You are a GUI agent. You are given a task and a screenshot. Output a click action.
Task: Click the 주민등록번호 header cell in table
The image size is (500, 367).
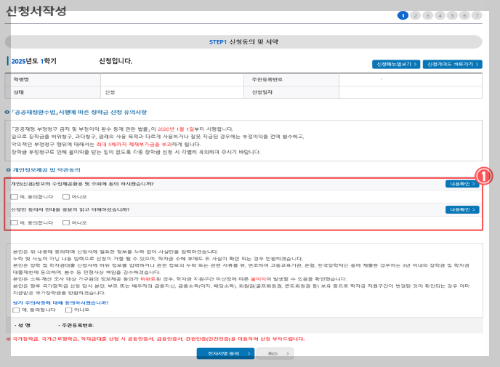point(291,80)
